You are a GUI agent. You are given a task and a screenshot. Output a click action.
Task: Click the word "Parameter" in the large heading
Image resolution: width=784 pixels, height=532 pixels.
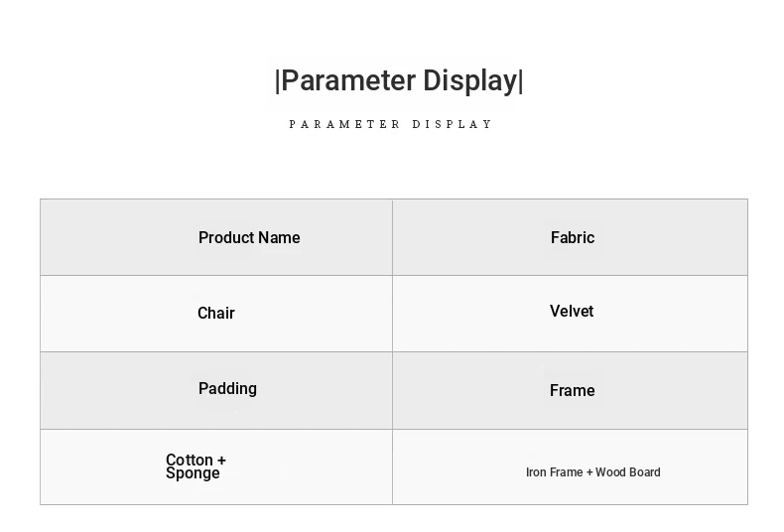tap(348, 81)
